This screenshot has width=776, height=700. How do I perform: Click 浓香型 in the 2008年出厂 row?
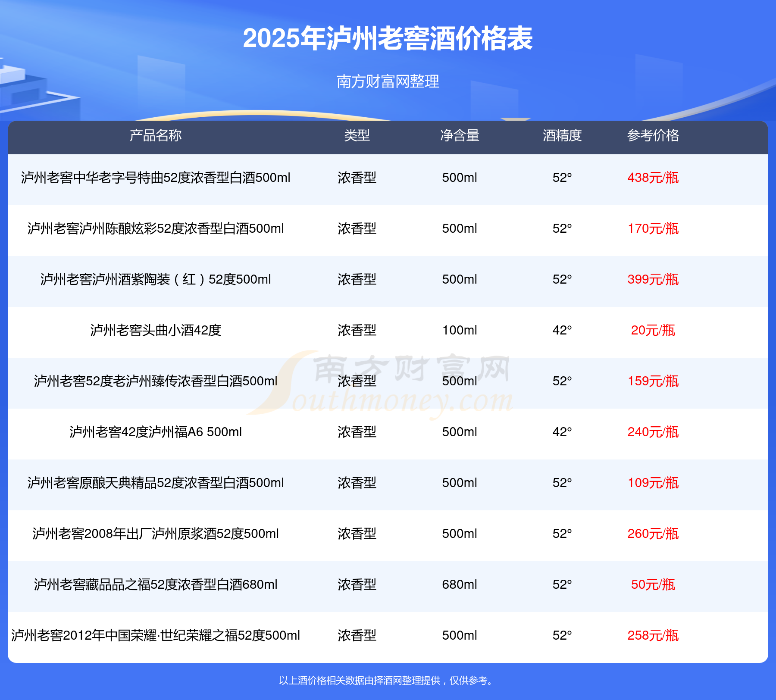[357, 534]
